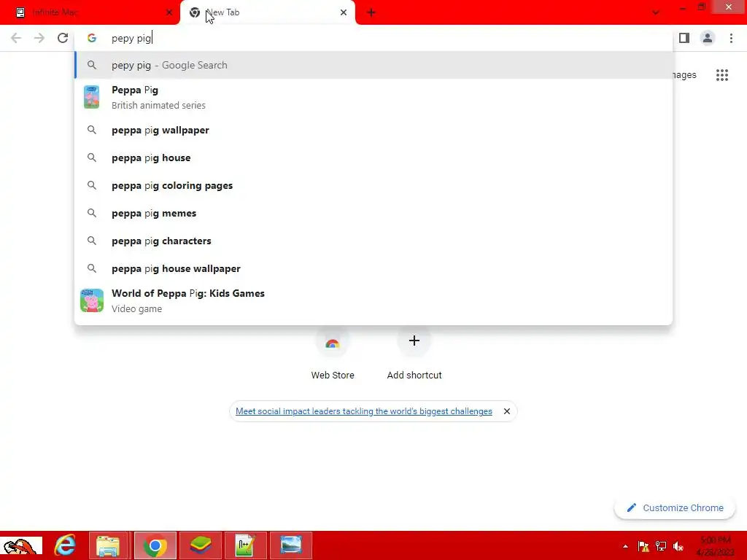This screenshot has width=747, height=560.
Task: Select the New Tab tab
Action: click(x=267, y=12)
